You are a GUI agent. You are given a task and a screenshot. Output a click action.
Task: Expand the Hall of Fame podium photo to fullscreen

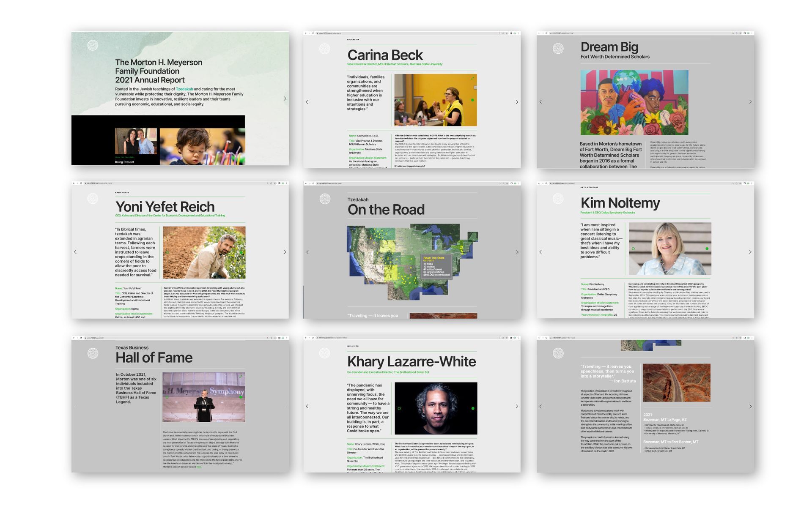[x=241, y=376]
